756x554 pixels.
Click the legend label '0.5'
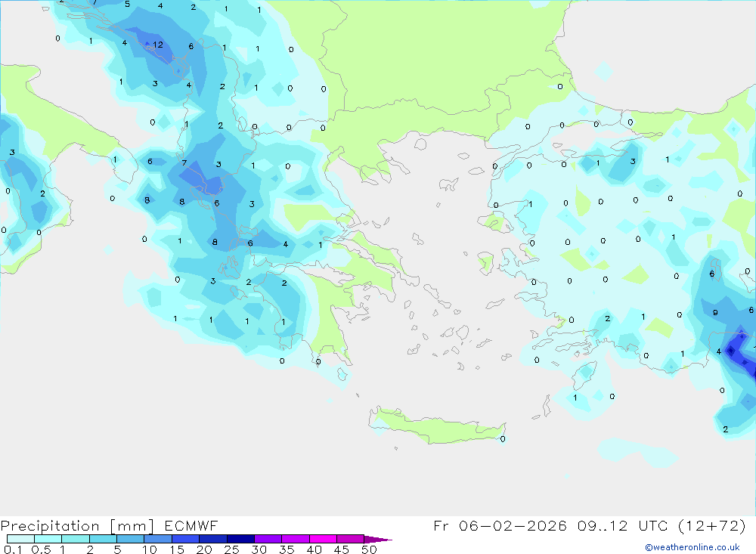pyautogui.click(x=41, y=549)
